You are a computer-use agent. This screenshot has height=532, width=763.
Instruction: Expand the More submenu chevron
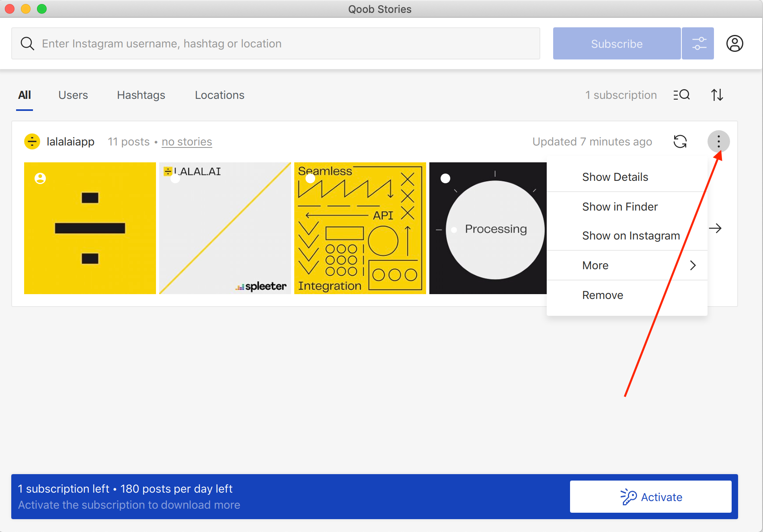click(x=693, y=265)
